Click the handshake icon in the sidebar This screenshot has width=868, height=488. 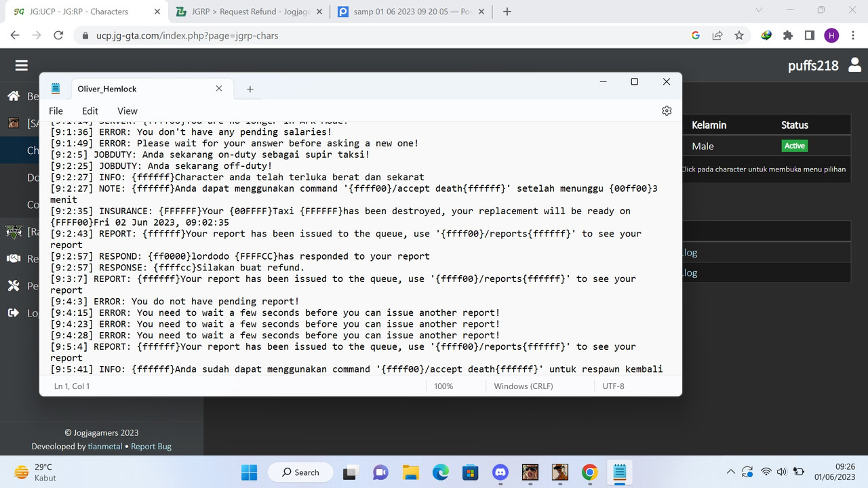click(x=14, y=258)
